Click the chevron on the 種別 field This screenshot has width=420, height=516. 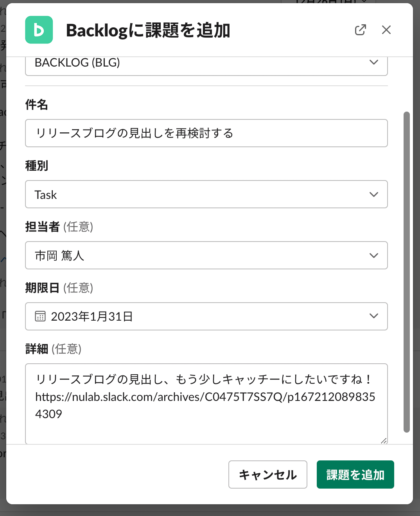point(374,194)
